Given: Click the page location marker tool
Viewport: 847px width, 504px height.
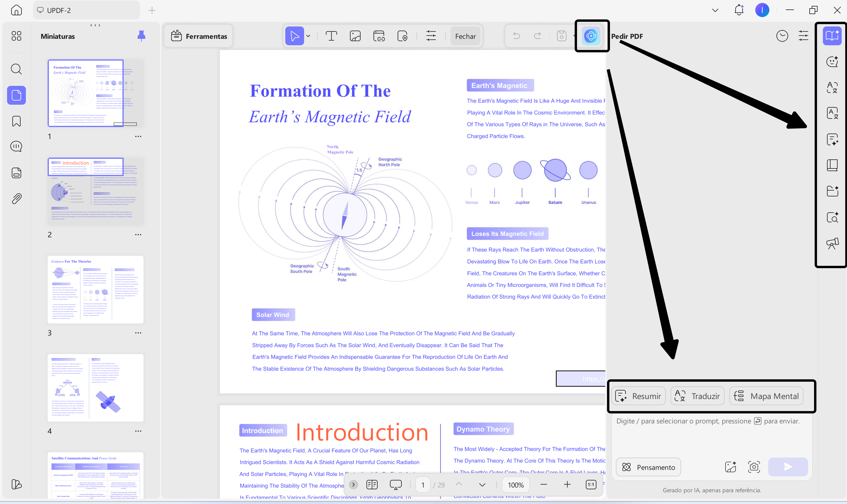Looking at the screenshot, I should (402, 36).
